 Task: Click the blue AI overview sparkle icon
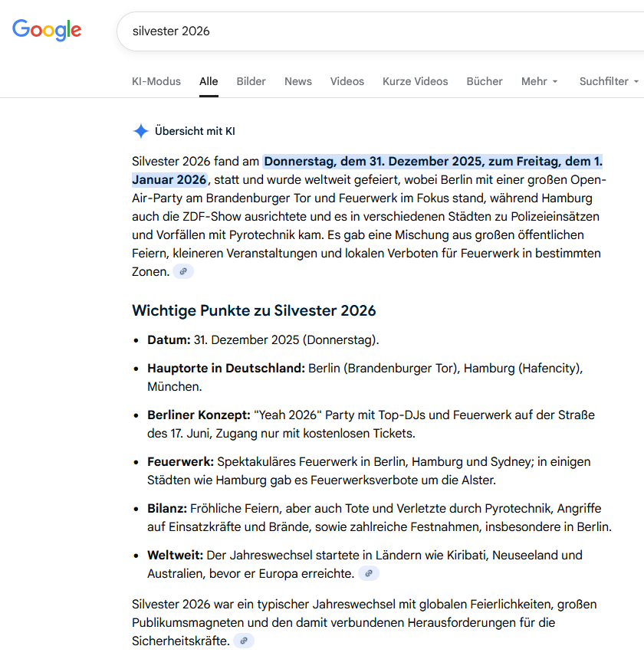140,131
